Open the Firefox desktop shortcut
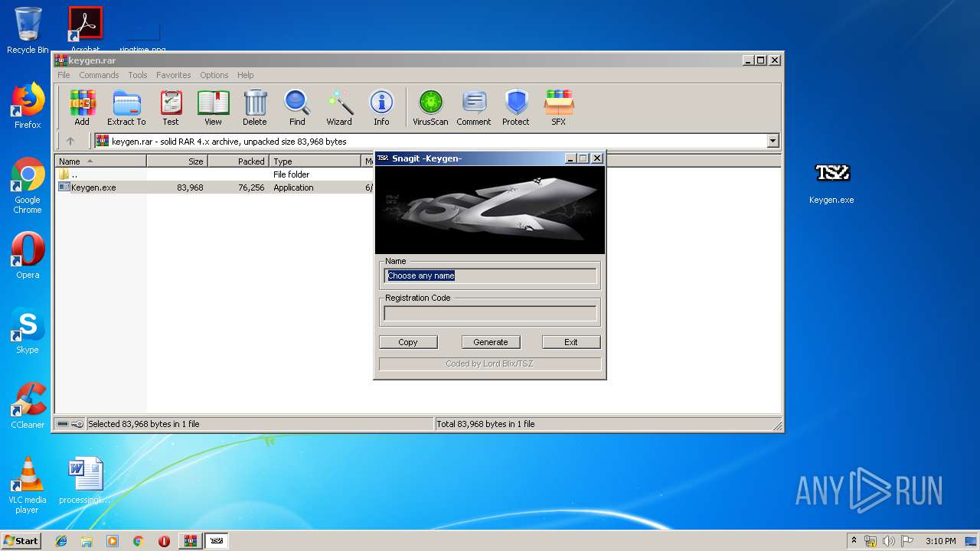This screenshot has height=551, width=980. [x=28, y=106]
